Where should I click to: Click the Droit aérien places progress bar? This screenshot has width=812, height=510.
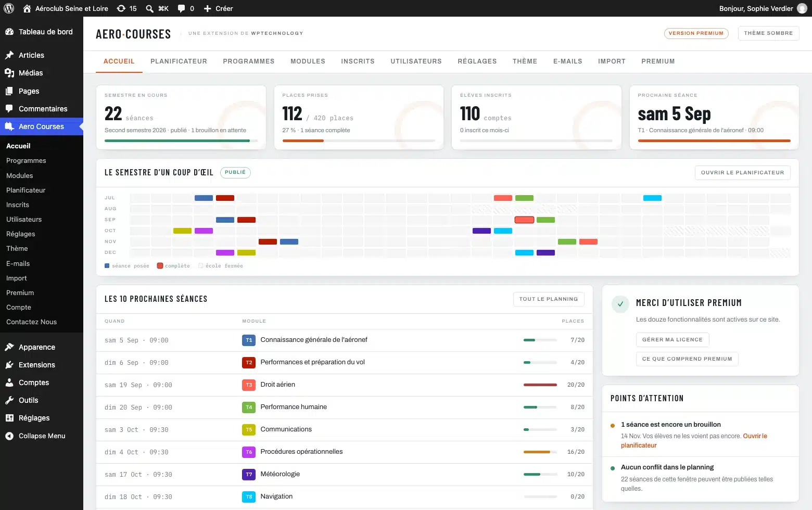coord(540,385)
